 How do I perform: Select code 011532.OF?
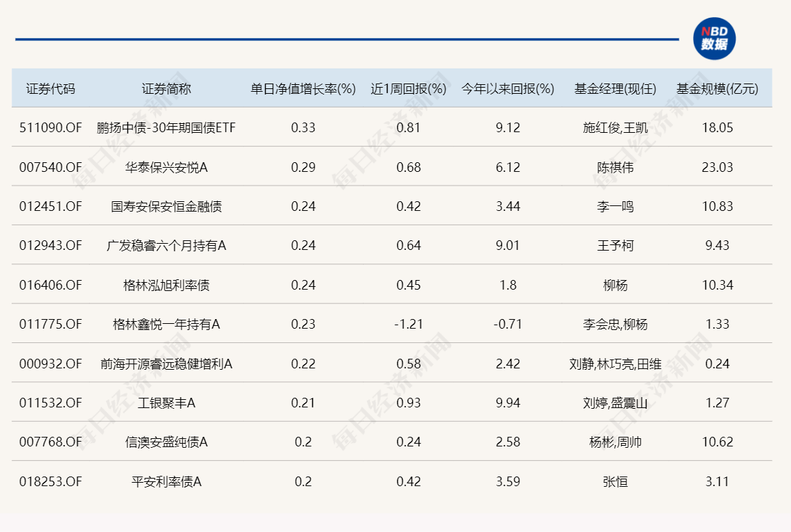pos(51,403)
